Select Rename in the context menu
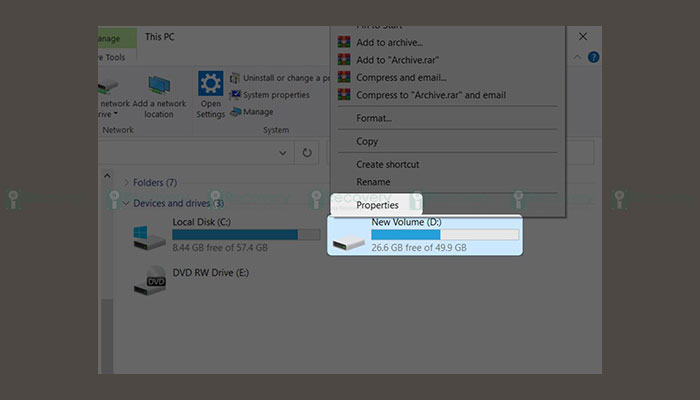The image size is (700, 400). pyautogui.click(x=373, y=182)
